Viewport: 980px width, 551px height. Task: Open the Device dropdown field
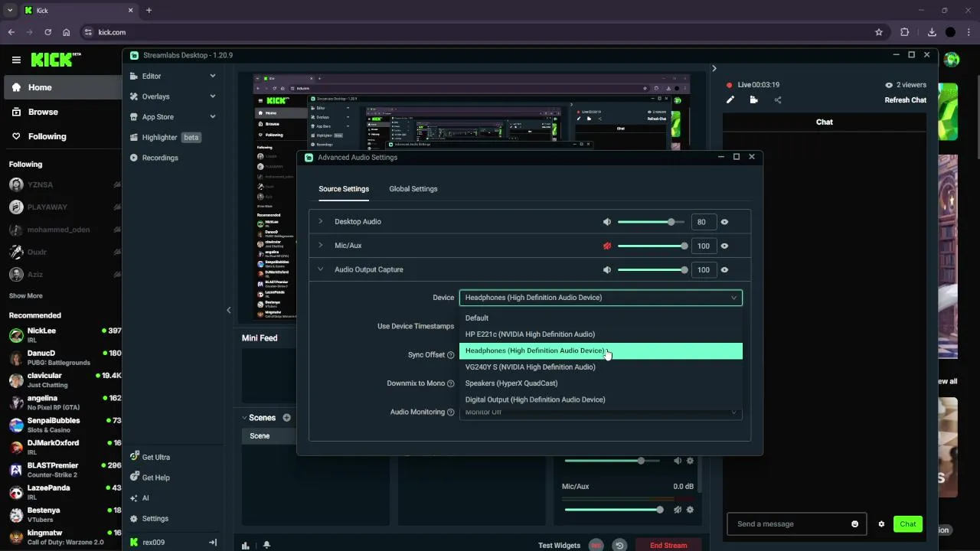[x=600, y=298]
